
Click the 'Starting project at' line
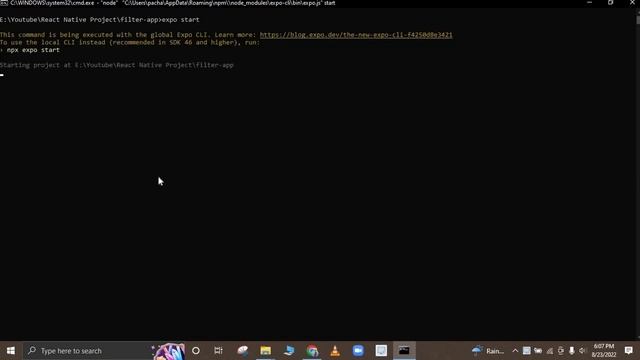point(117,65)
